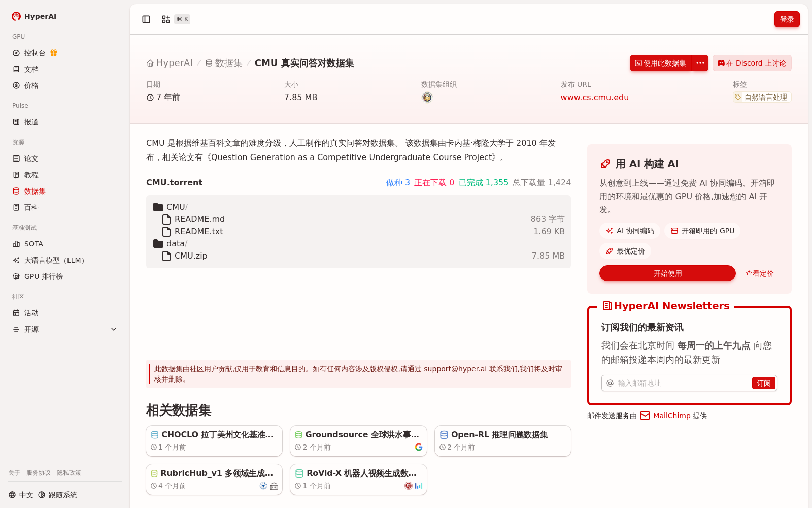The height and width of the screenshot is (508, 812).
Task: Click the 做种 3 seeding count
Action: (x=398, y=182)
